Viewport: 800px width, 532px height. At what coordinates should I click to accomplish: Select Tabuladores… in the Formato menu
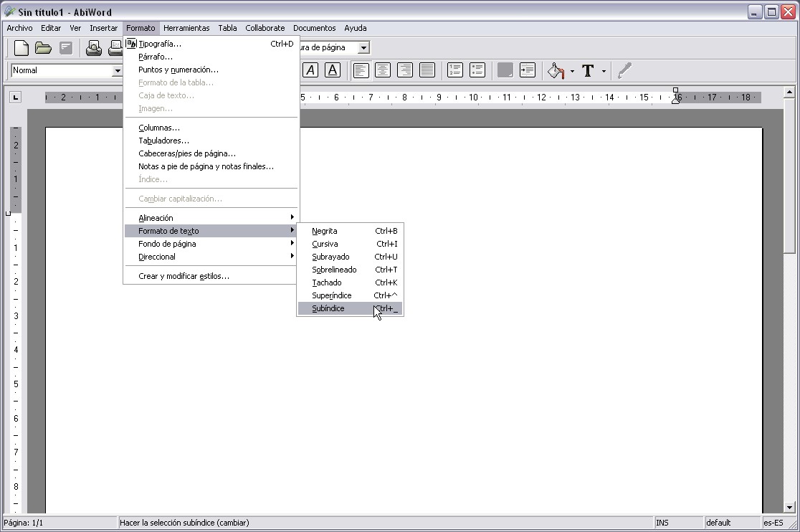pos(211,141)
